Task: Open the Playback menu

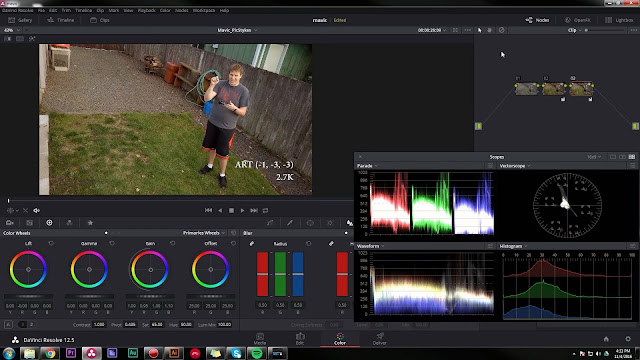Action: [147, 10]
